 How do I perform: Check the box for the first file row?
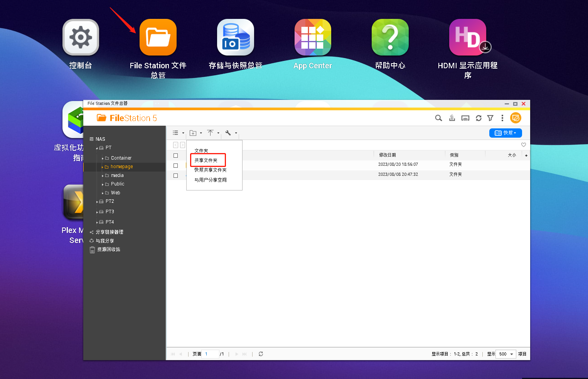point(175,165)
